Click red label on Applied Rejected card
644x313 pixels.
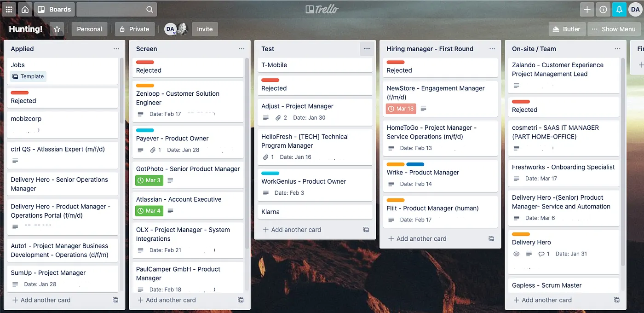(20, 93)
